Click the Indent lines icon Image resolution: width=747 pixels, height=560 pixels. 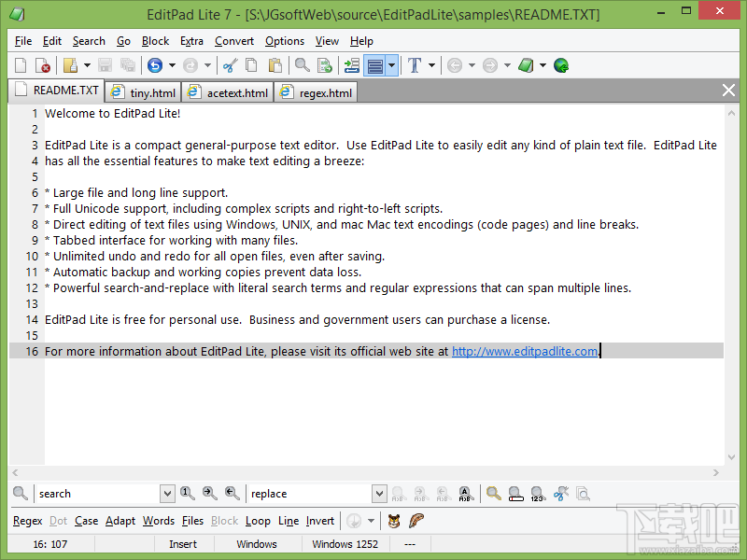352,65
